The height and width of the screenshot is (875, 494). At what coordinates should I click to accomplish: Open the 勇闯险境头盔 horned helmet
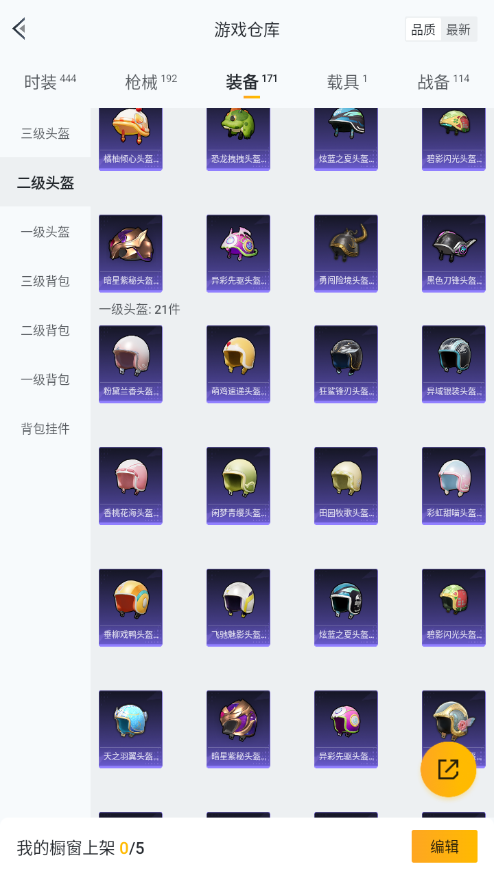(346, 253)
